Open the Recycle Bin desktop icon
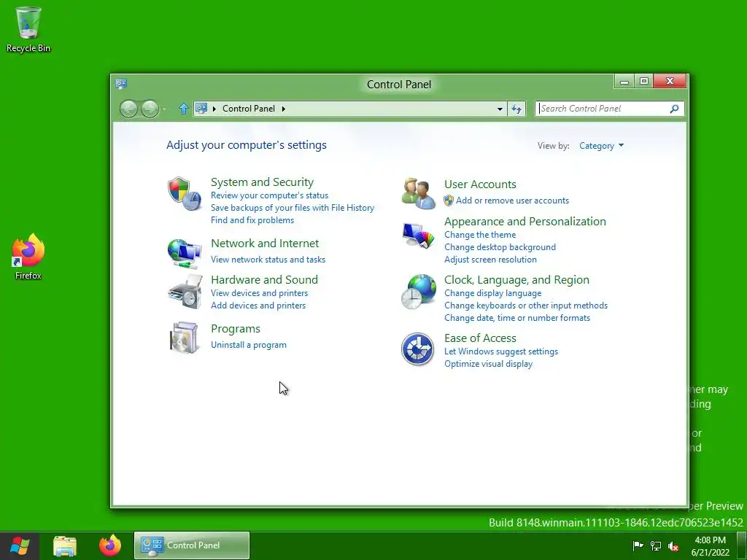The height and width of the screenshot is (560, 747). [x=28, y=29]
